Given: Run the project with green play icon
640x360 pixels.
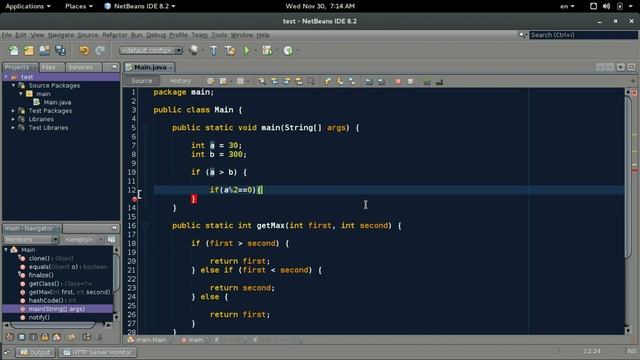Looking at the screenshot, I should [246, 51].
